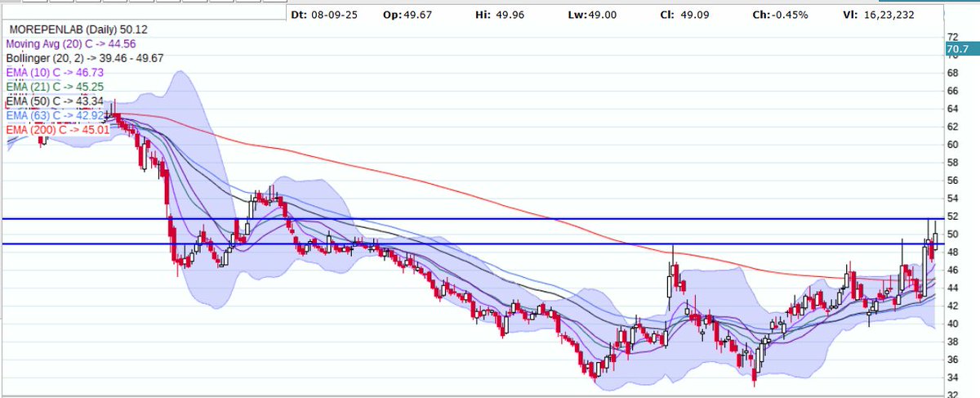
Task: Click the 72 label on price axis
Action: [x=952, y=38]
